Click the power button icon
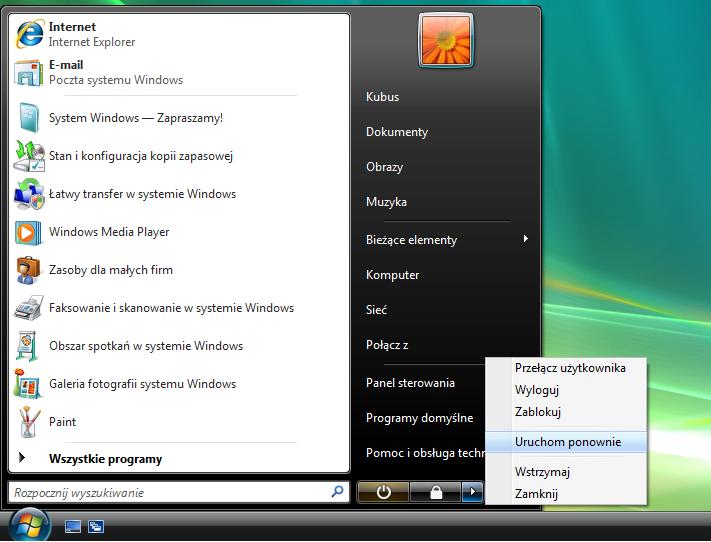This screenshot has height=542, width=711. click(383, 492)
